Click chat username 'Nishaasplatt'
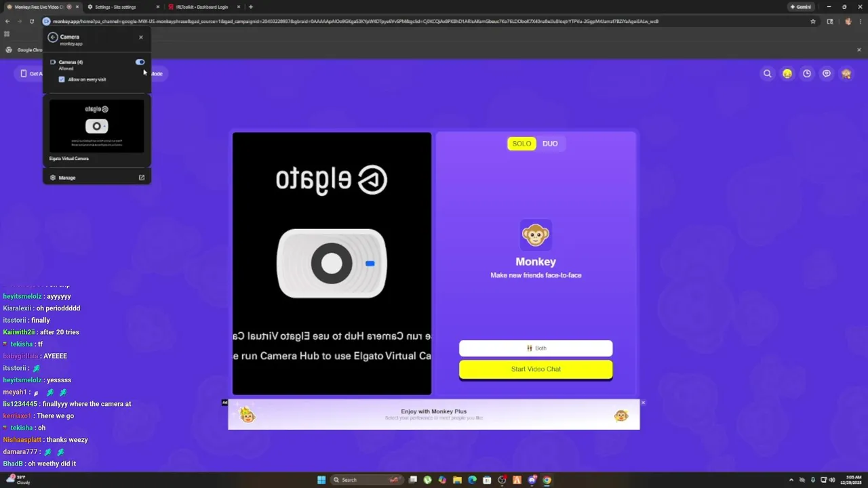 [x=22, y=440]
